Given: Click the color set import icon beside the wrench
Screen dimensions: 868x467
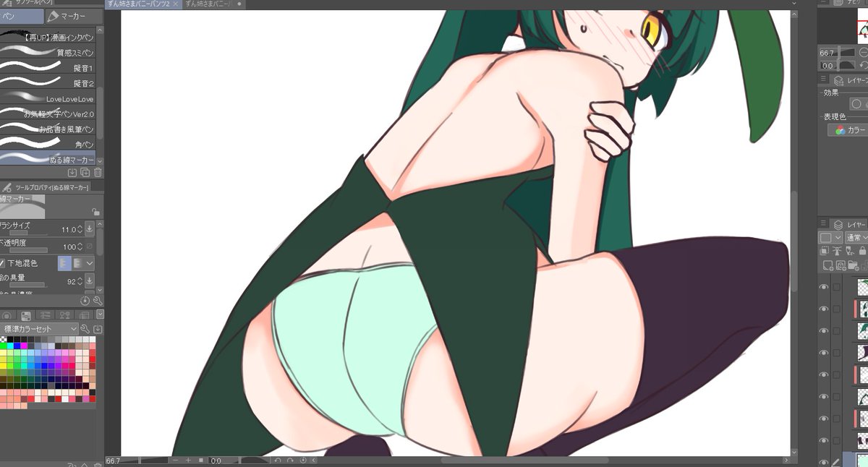Looking at the screenshot, I should point(98,329).
